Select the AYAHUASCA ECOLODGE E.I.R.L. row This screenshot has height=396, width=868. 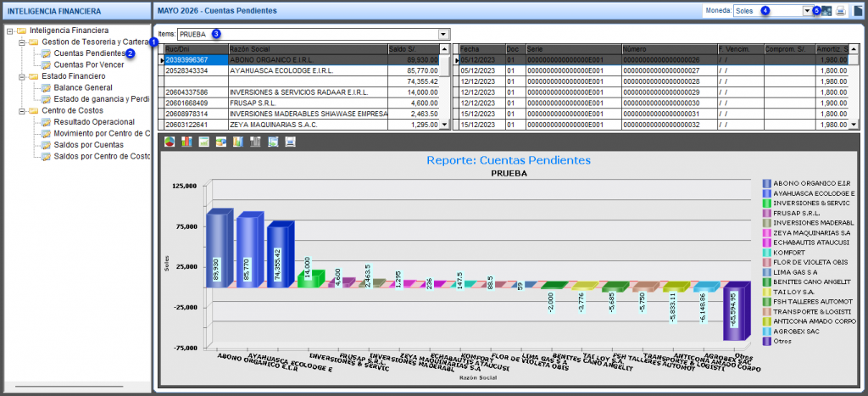pos(303,71)
